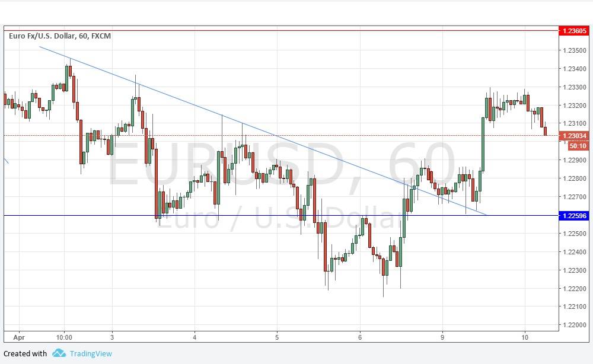This screenshot has height=364, width=593.
Task: Select the red horizontal resistance line
Action: [296, 30]
